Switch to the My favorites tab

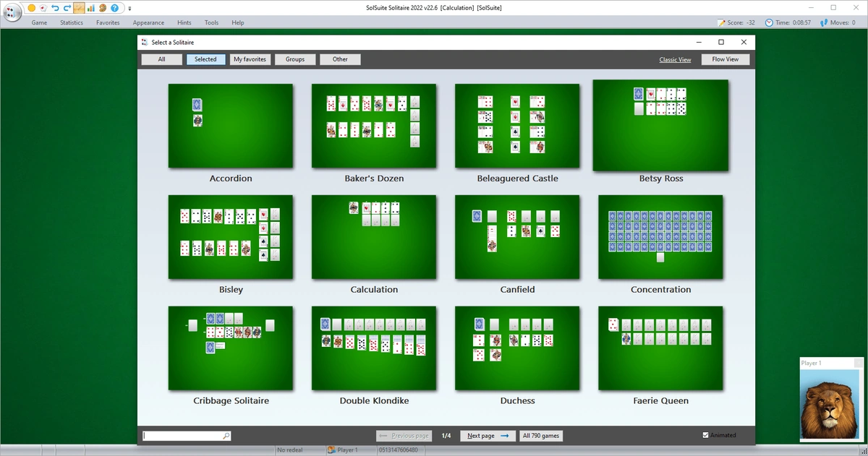pos(250,59)
